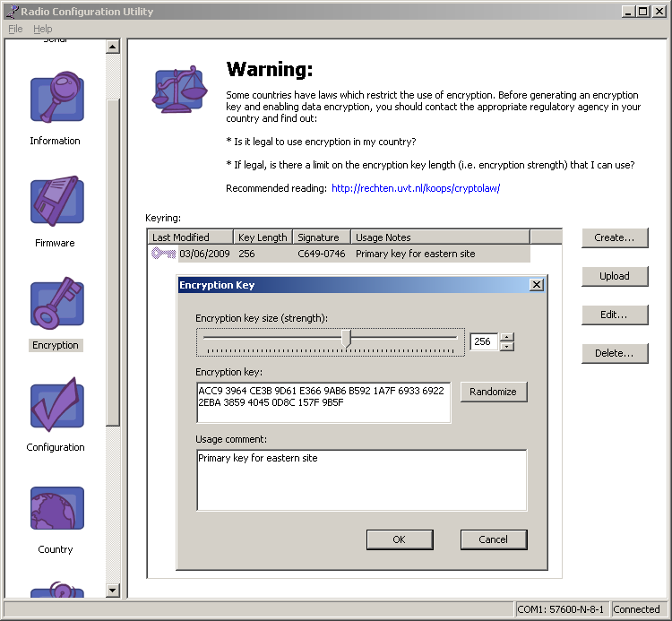The image size is (672, 621).
Task: Minimize the Radio Configuration Utility window
Action: 628,11
